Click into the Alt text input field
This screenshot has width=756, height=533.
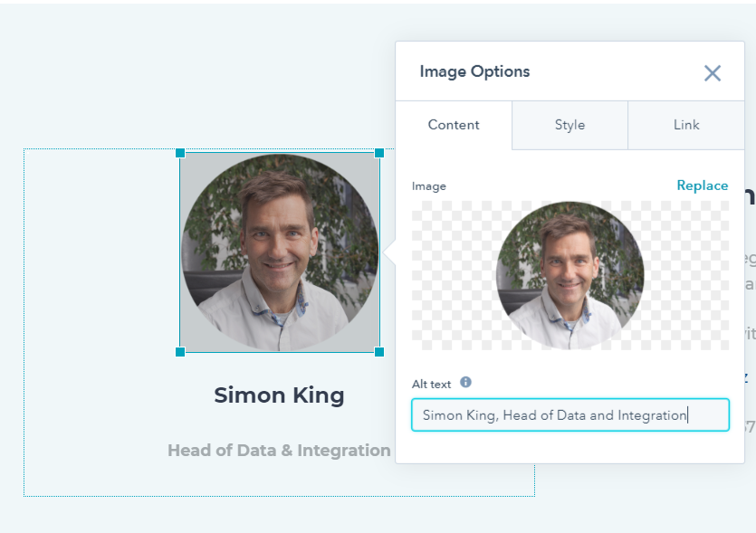pos(569,415)
